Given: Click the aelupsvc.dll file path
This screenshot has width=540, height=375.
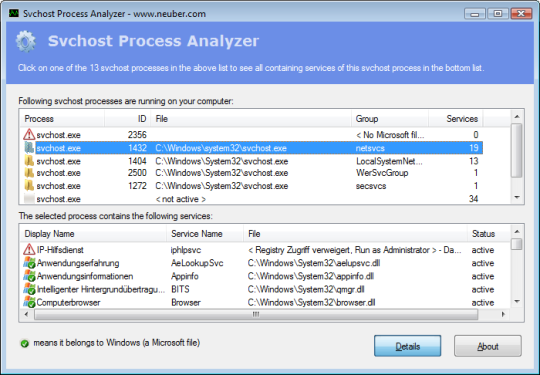Looking at the screenshot, I should [x=314, y=263].
